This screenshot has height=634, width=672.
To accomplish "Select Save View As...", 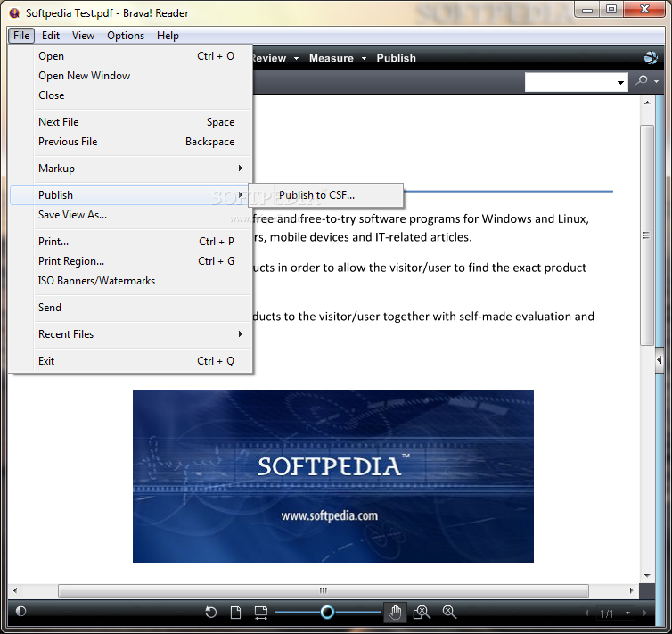I will click(131, 215).
